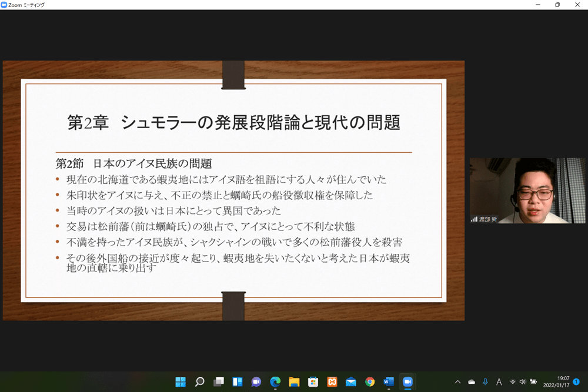Viewport: 588px width, 392px height.
Task: Open the volume speaker quick settings
Action: (522, 382)
